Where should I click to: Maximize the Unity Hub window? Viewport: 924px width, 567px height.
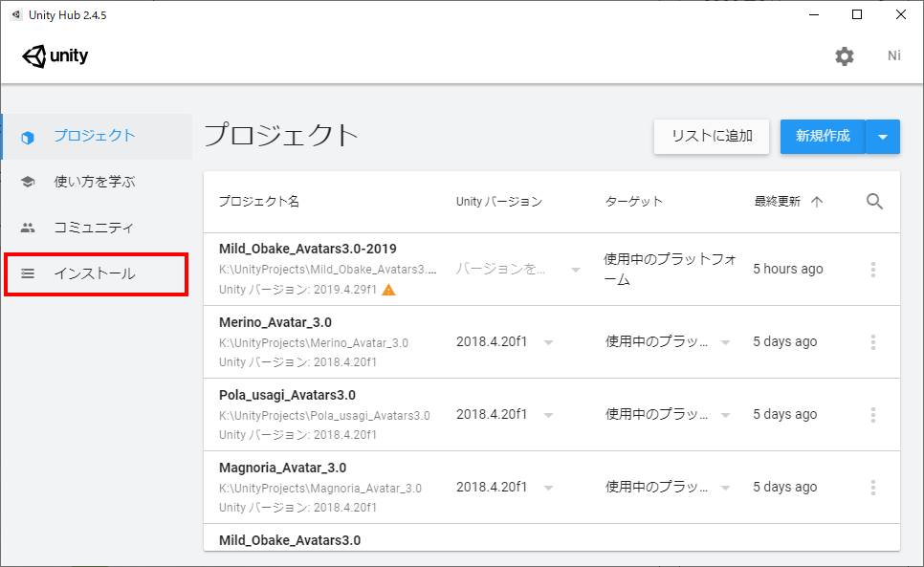[857, 14]
